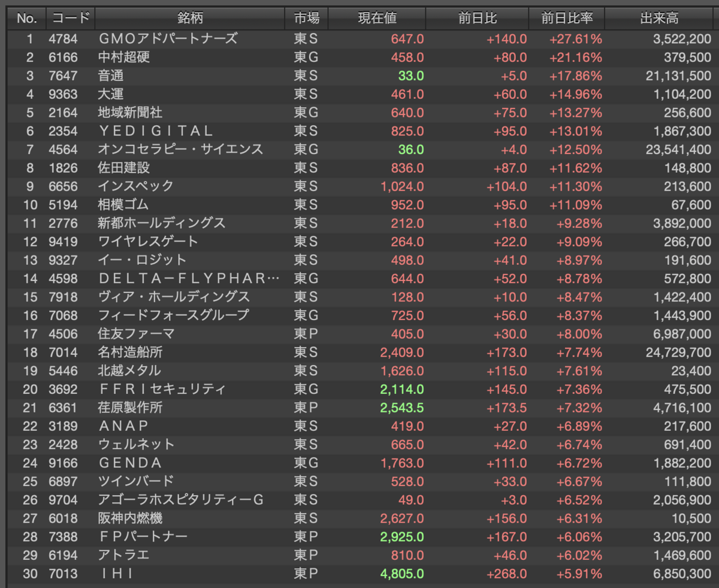Click green price 2,543.5
This screenshot has height=588, width=719.
[402, 408]
